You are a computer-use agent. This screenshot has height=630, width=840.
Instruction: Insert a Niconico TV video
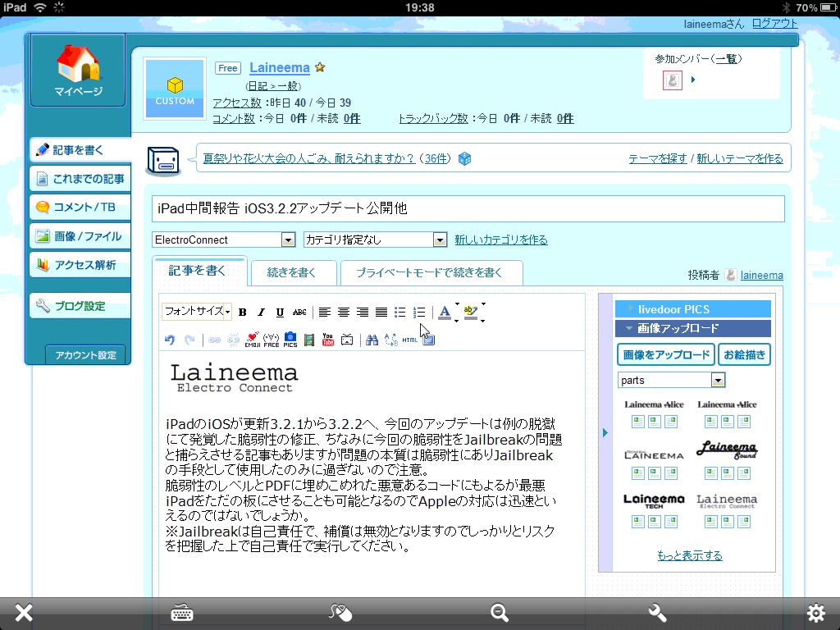click(x=347, y=340)
